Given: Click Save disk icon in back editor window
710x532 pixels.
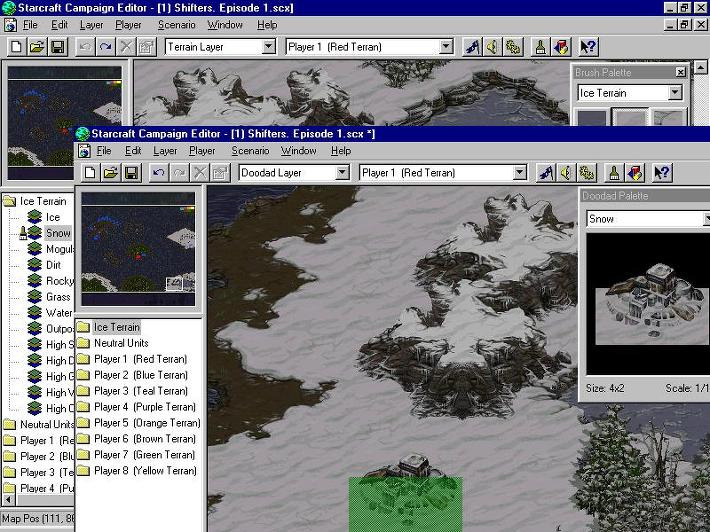Looking at the screenshot, I should [58, 47].
